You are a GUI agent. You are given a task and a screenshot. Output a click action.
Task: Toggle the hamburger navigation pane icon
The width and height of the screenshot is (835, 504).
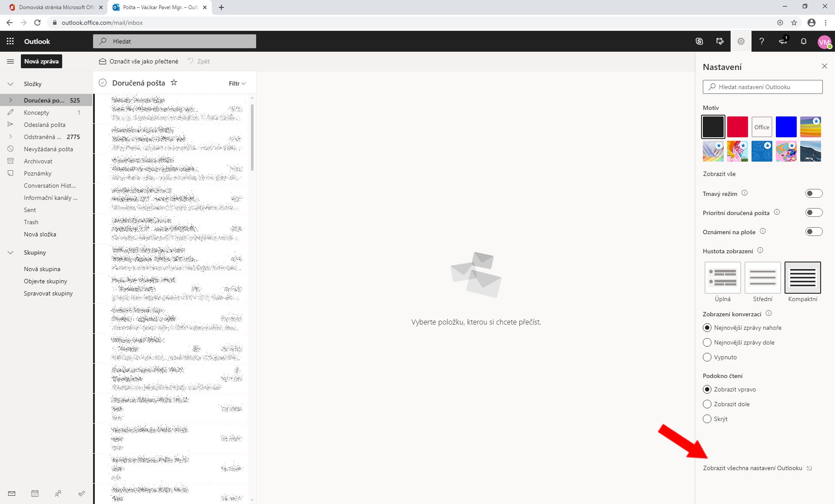point(10,61)
